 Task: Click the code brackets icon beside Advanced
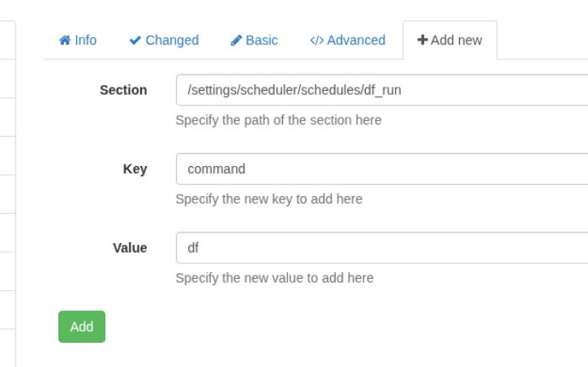316,41
